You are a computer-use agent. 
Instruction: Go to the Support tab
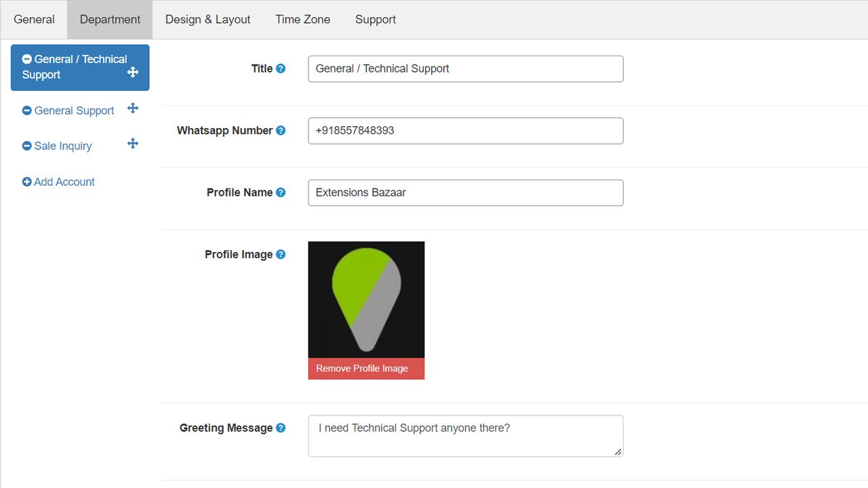(375, 20)
